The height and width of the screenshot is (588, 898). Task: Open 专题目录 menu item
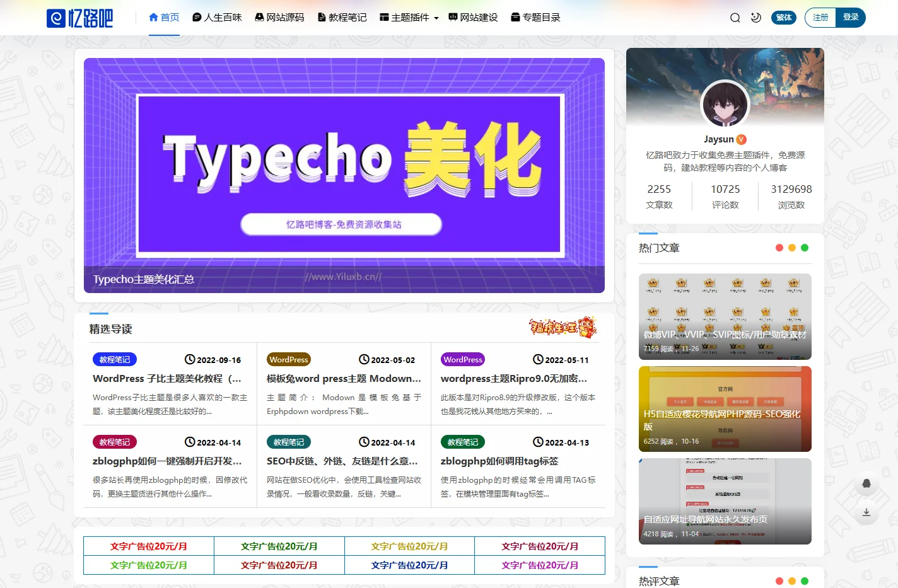point(535,18)
